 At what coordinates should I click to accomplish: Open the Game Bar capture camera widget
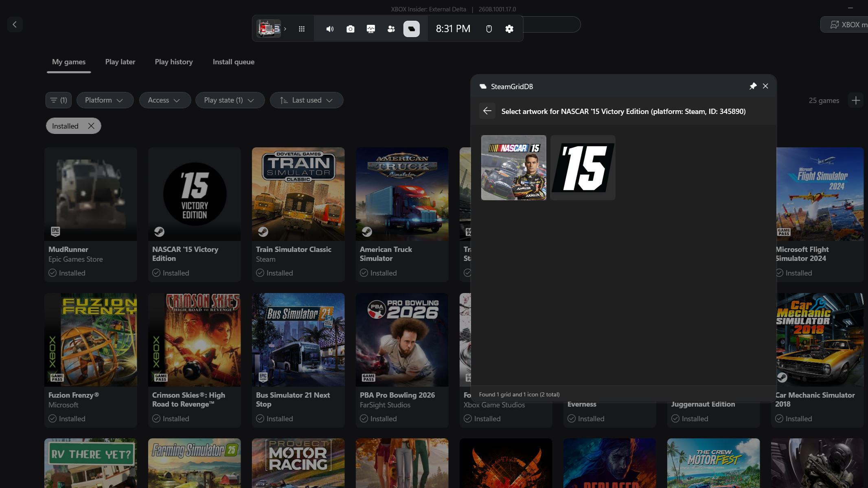(x=350, y=29)
